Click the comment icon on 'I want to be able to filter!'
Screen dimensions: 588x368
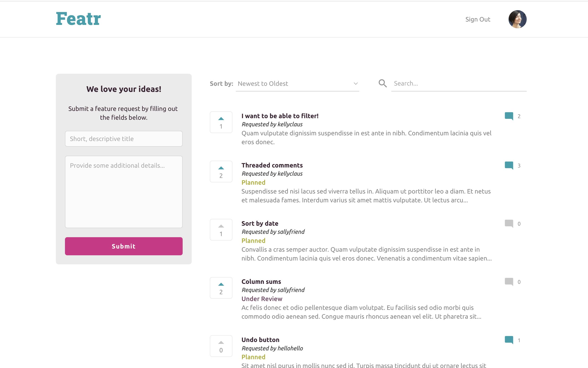click(x=509, y=116)
